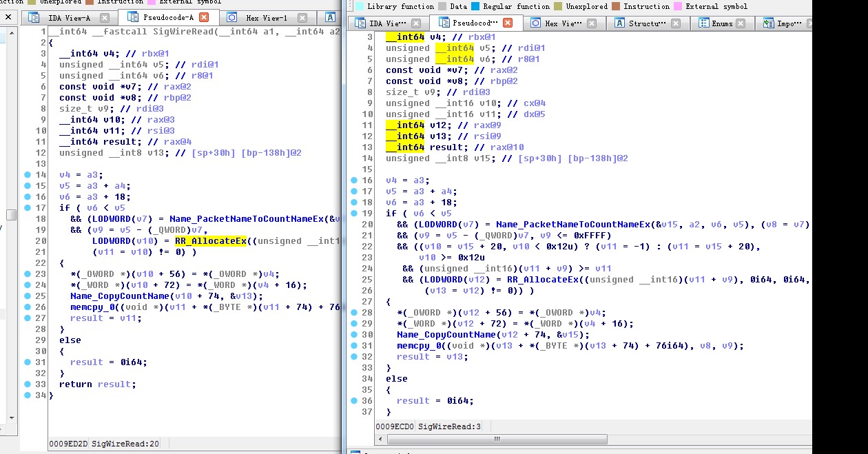Select memcpy_0 call in left window
This screenshot has width=868, height=454.
tap(92, 307)
